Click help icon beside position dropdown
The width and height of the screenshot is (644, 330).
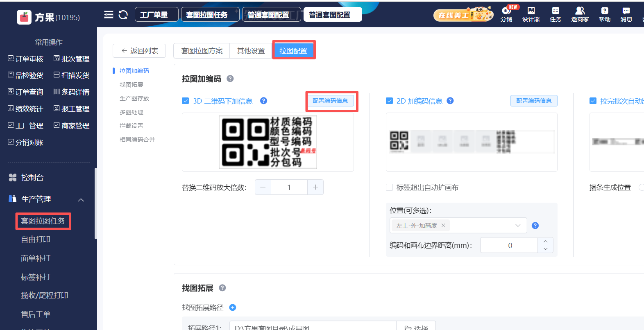point(535,226)
